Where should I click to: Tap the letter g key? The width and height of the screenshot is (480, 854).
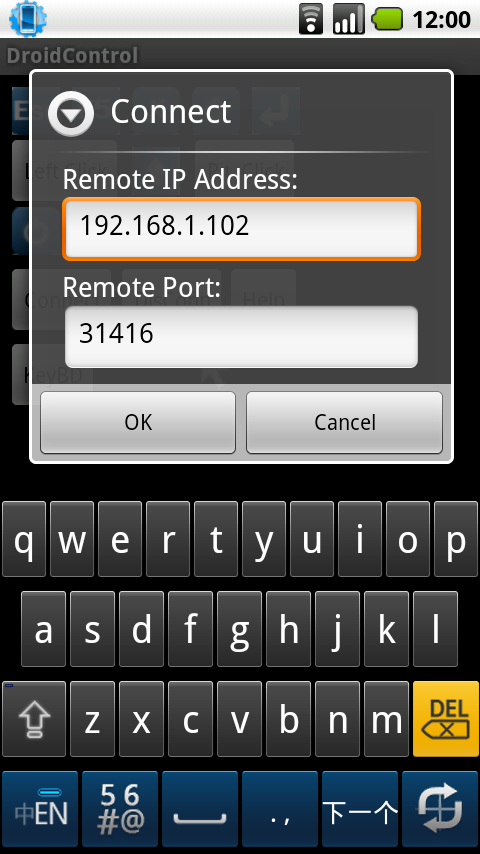pos(239,629)
